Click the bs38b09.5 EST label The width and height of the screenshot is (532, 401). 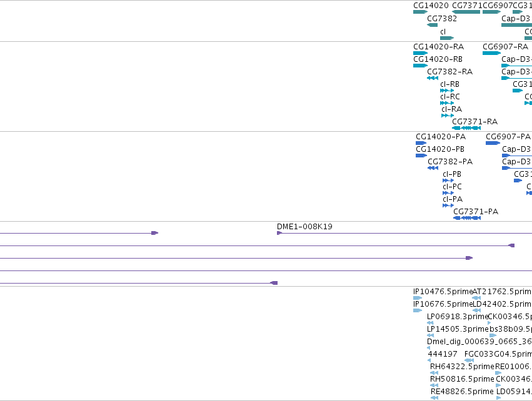(511, 329)
